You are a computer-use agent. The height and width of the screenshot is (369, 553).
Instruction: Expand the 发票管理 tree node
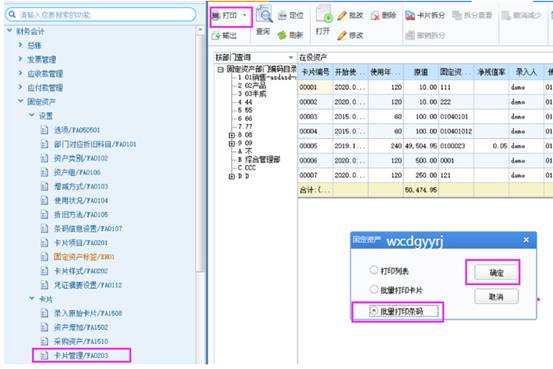(20, 59)
